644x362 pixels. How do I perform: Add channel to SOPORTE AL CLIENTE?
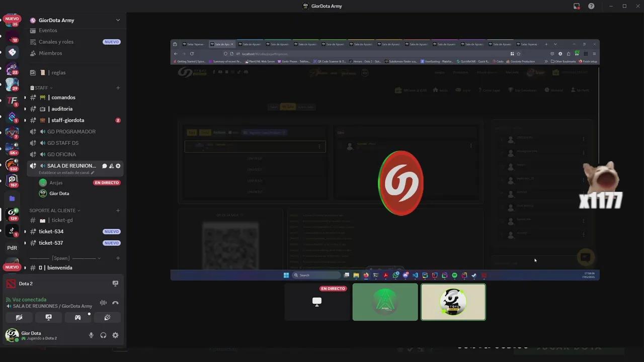(118, 211)
